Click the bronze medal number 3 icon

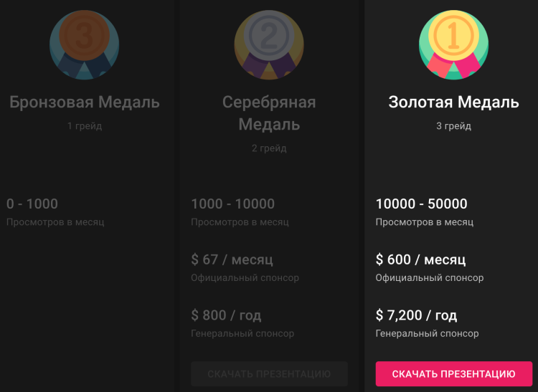pos(85,45)
